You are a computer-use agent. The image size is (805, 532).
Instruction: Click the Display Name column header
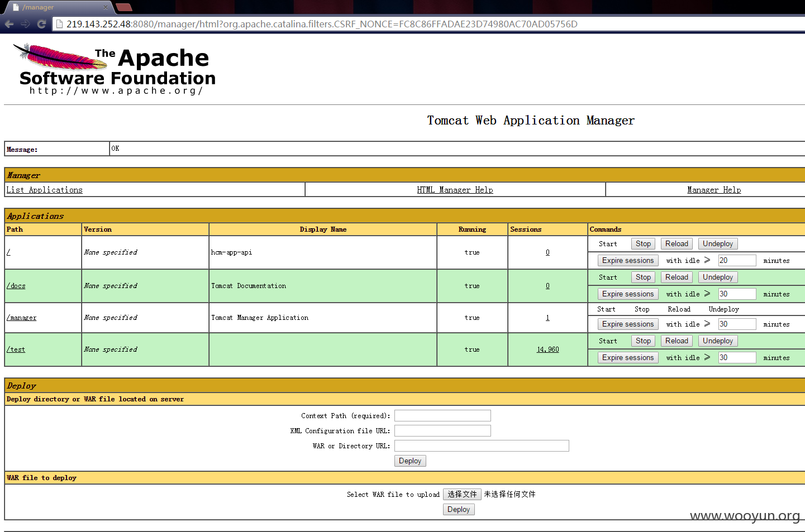pos(323,229)
